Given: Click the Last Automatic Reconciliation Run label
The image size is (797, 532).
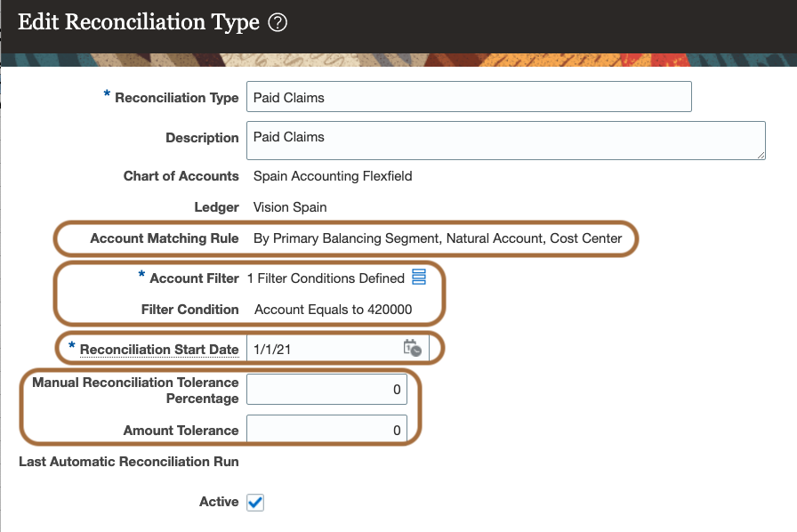Looking at the screenshot, I should click(x=129, y=461).
